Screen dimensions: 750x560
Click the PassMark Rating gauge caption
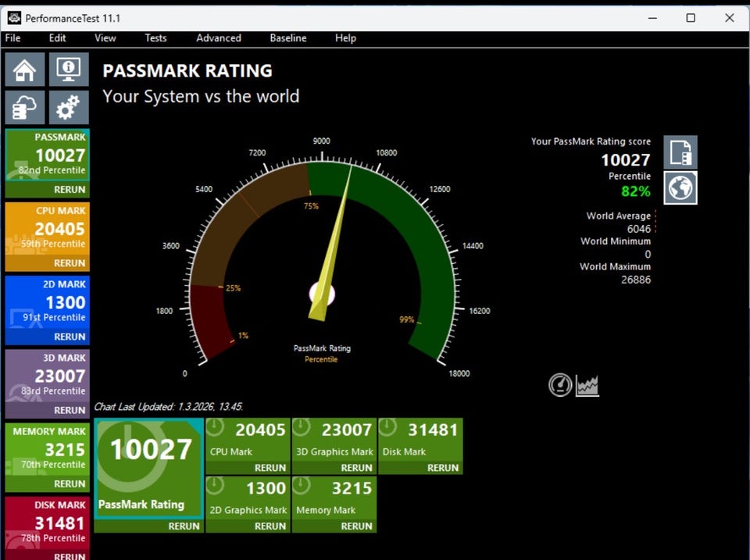(322, 348)
